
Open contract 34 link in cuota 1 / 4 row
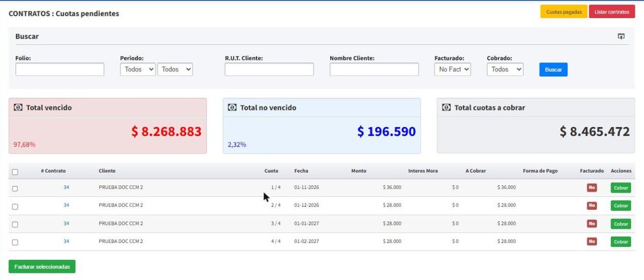(66, 187)
